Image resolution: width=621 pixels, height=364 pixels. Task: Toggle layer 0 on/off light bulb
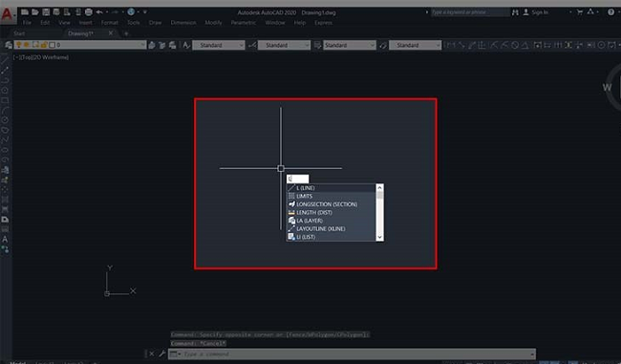18,45
